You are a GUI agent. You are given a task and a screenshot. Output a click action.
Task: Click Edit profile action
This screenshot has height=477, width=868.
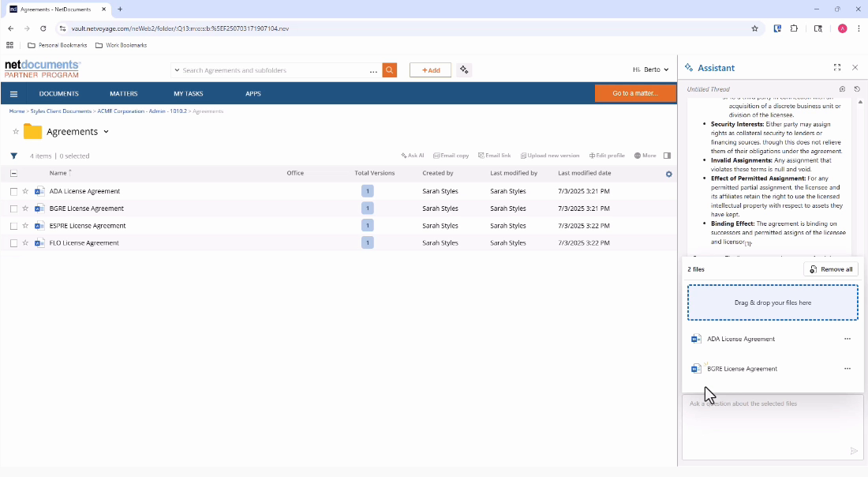click(x=607, y=156)
